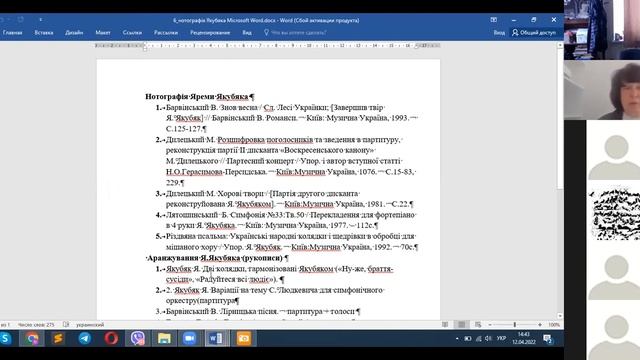Open the Вид ribbon tab
Image resolution: width=640 pixels, height=360 pixels.
(x=247, y=33)
